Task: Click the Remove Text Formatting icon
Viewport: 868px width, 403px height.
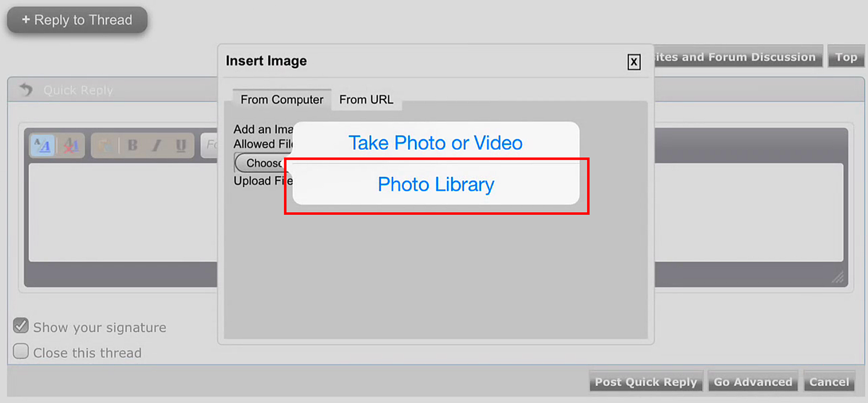Action: 71,145
